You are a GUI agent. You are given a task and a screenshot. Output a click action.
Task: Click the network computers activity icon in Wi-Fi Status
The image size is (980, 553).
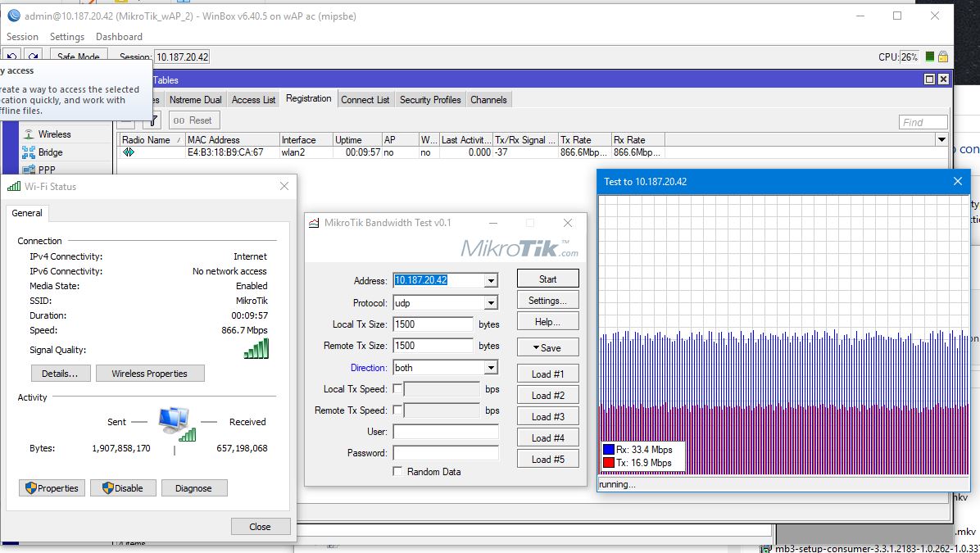click(x=174, y=422)
